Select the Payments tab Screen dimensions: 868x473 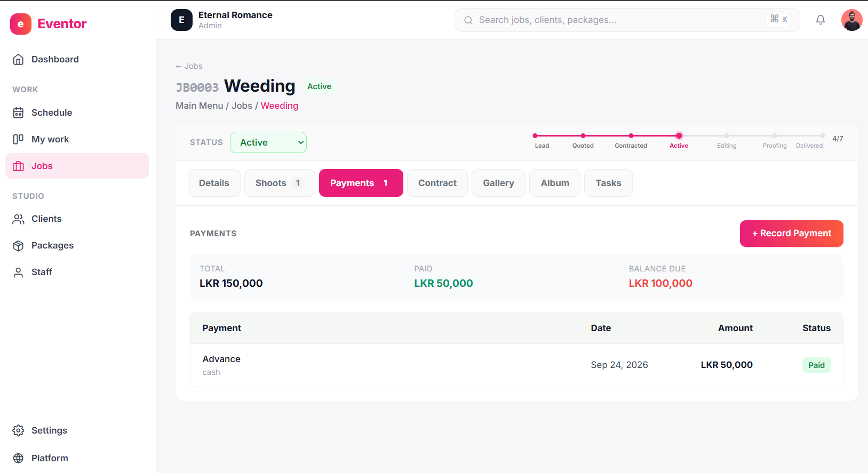coord(361,183)
